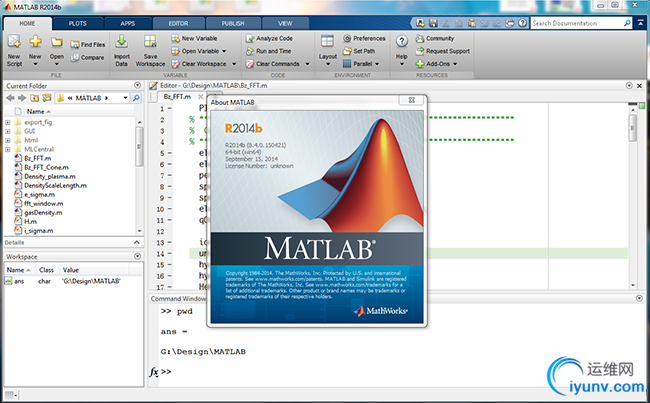Open Preferences

pos(364,38)
